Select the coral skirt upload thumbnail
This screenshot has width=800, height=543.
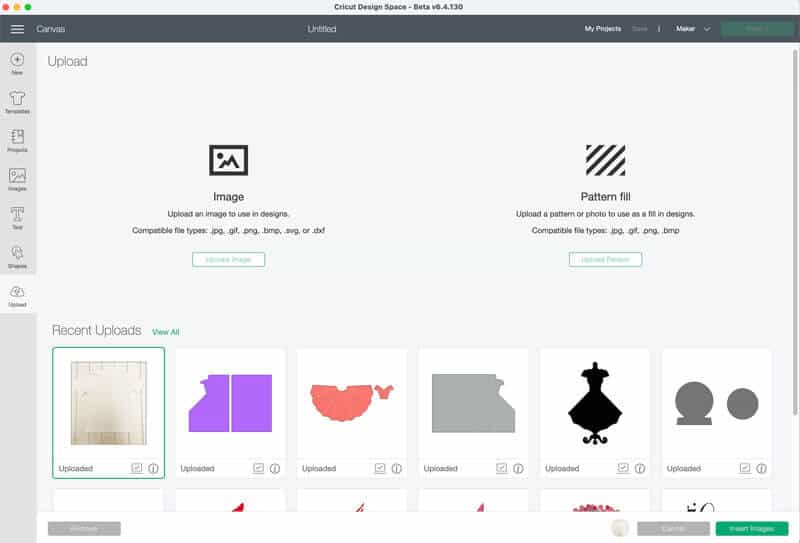(x=352, y=403)
